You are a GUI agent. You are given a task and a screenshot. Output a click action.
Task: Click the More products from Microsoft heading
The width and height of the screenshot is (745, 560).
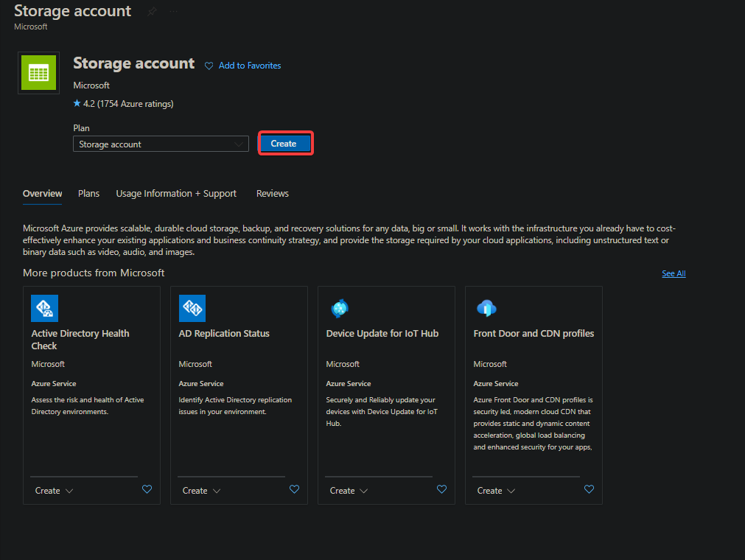(94, 273)
